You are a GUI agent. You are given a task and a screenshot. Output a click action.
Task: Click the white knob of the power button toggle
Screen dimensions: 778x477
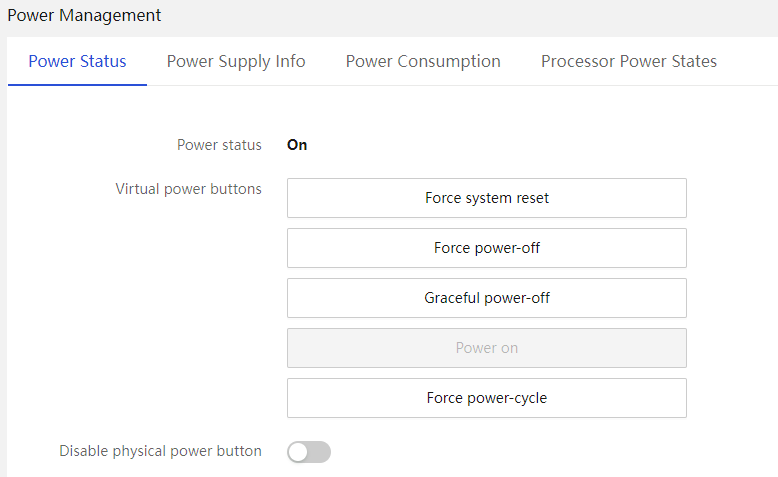[x=298, y=452]
